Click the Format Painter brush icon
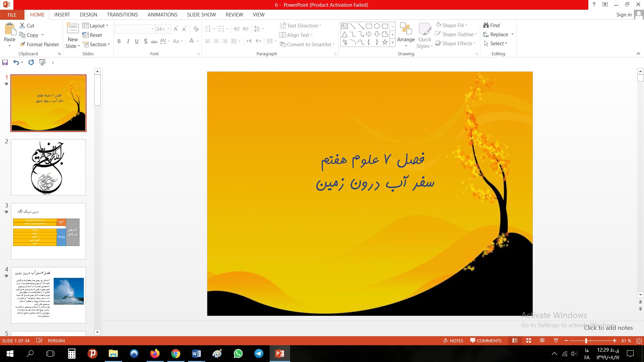 [22, 44]
